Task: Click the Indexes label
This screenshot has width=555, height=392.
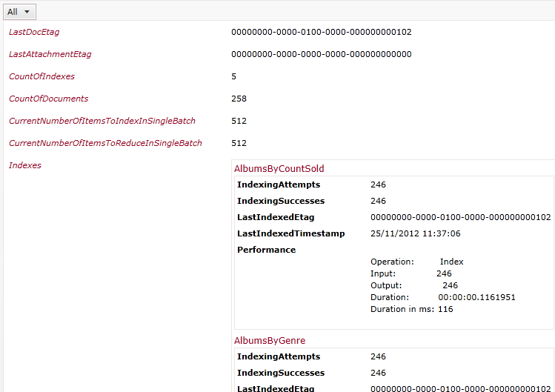Action: tap(24, 165)
